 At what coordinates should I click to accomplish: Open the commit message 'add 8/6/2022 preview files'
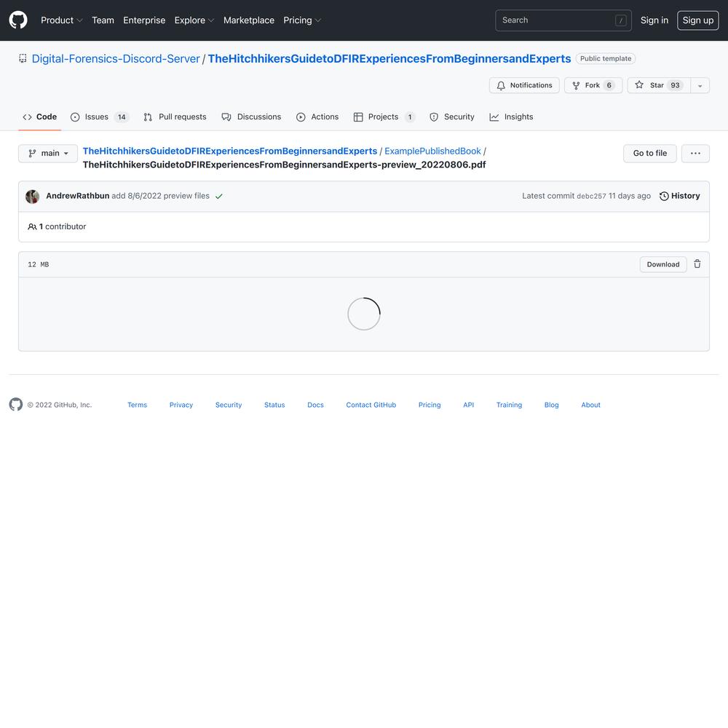tap(161, 196)
